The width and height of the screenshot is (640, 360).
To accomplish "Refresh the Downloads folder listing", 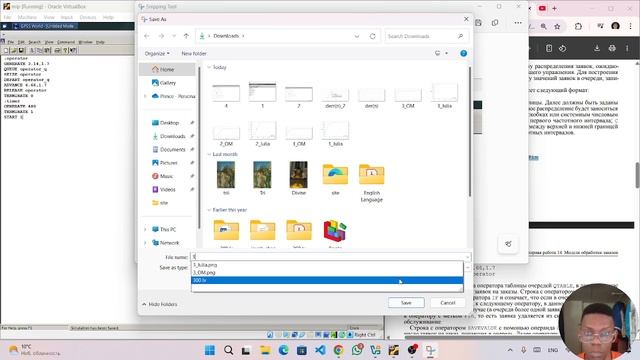I will (x=373, y=36).
